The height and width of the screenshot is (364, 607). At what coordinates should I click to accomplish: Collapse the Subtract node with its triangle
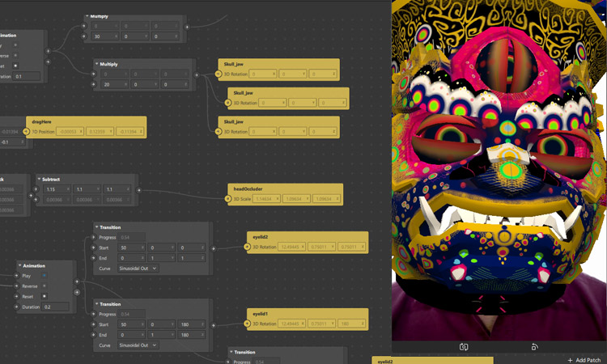(x=39, y=179)
